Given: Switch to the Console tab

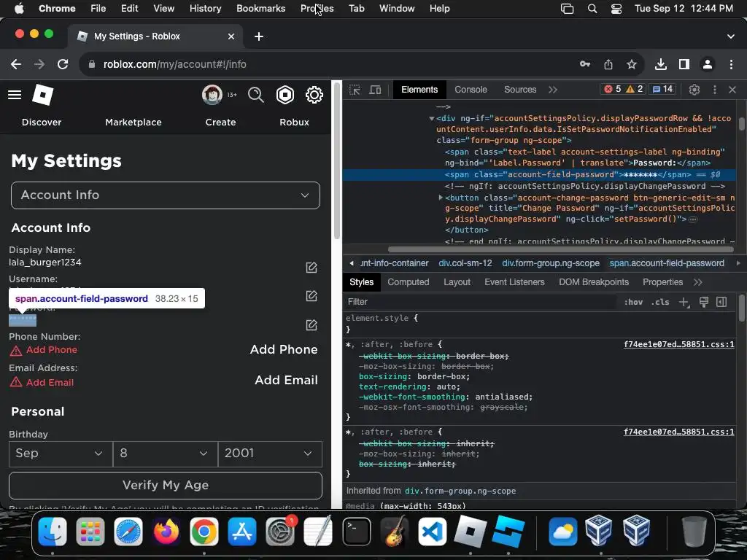Looking at the screenshot, I should pos(471,90).
